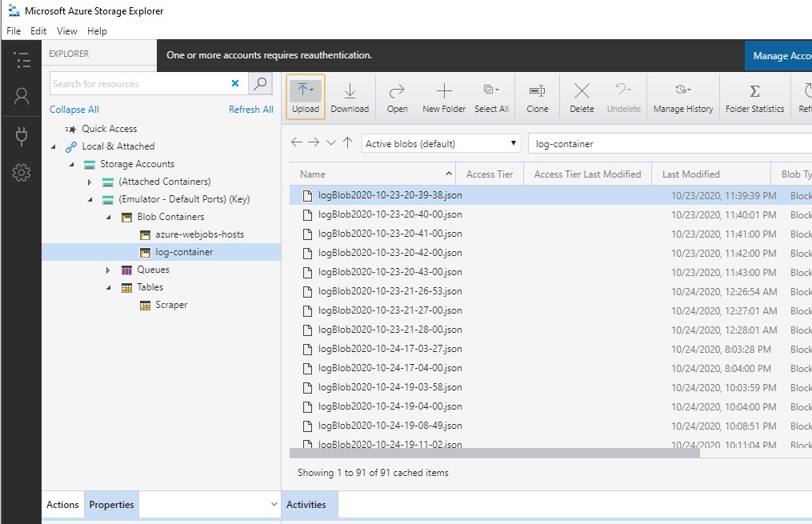Click the 10/24/2020, 8:04:00 PM cell
This screenshot has width=812, height=524.
pos(721,368)
